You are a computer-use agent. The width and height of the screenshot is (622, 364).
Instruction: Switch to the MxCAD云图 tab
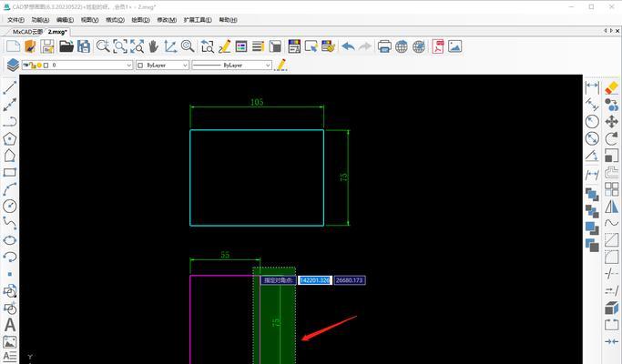point(27,32)
